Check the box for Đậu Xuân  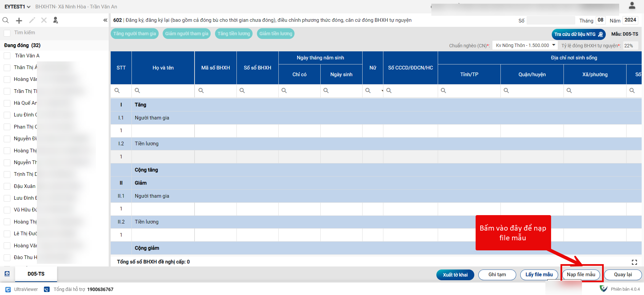tap(7, 186)
